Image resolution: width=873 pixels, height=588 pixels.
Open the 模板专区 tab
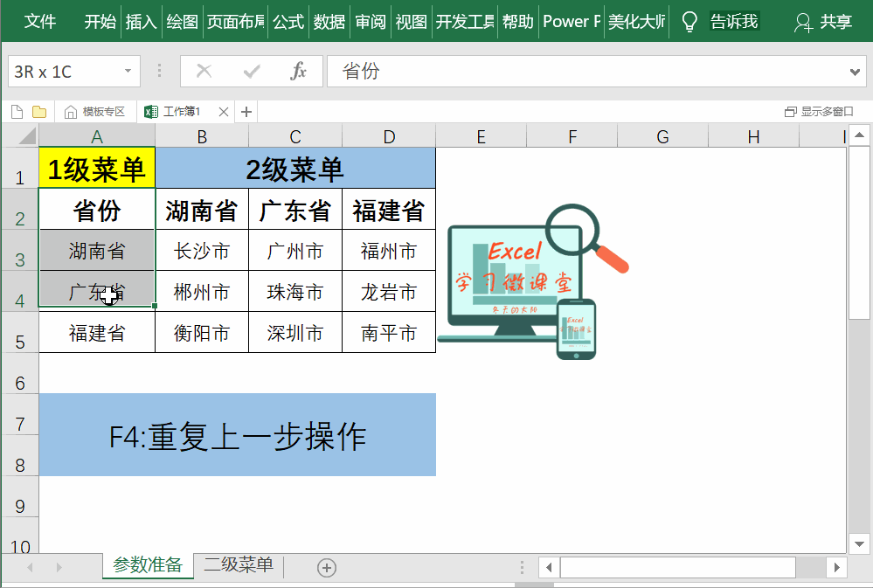point(95,112)
